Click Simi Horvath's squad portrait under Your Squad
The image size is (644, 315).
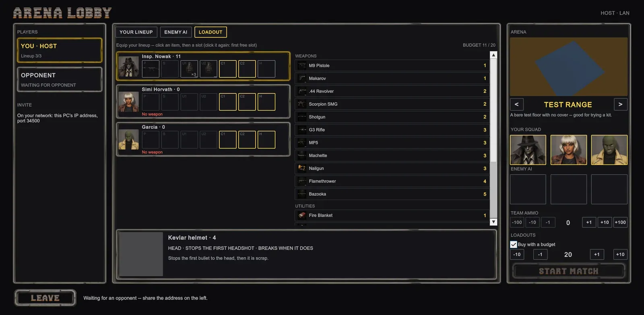point(569,150)
